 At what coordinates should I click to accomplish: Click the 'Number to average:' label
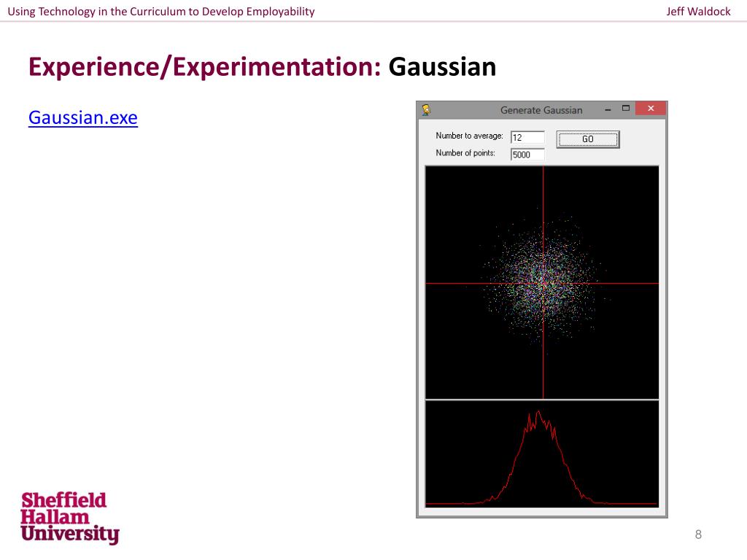[x=469, y=136]
